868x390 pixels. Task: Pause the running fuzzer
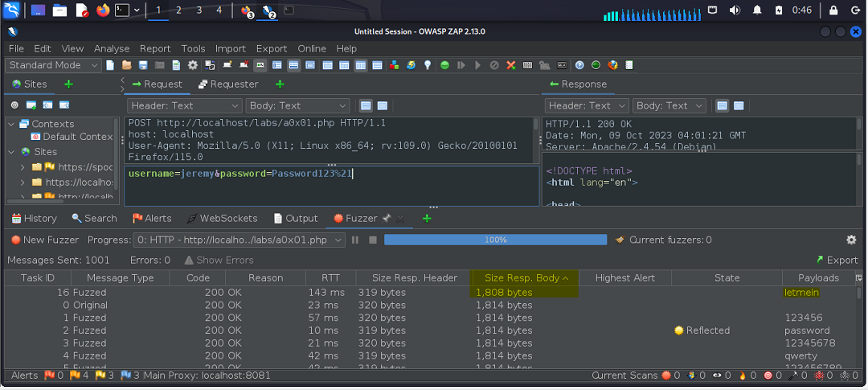coord(355,240)
